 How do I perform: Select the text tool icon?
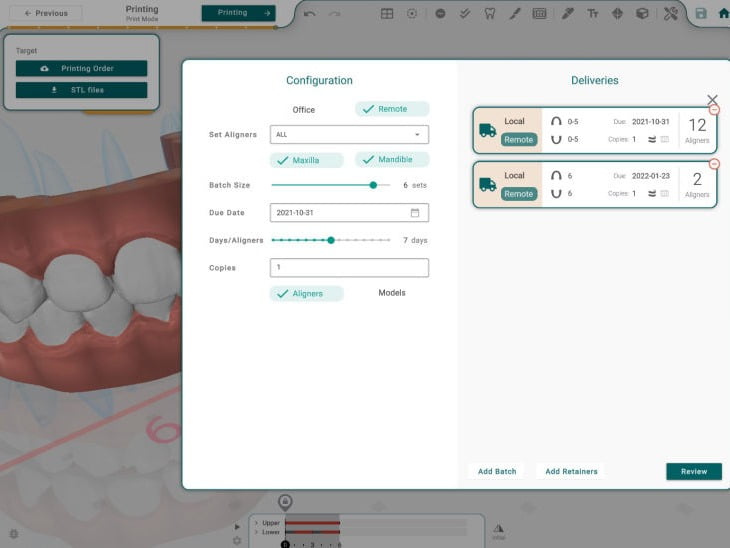(593, 14)
